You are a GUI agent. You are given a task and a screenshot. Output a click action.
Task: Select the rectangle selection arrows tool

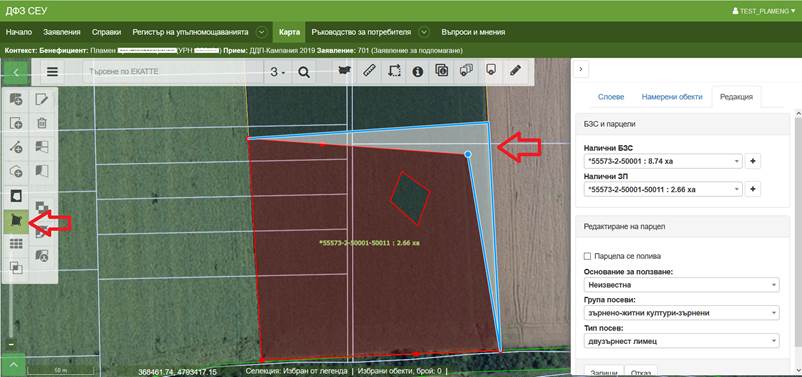[394, 71]
